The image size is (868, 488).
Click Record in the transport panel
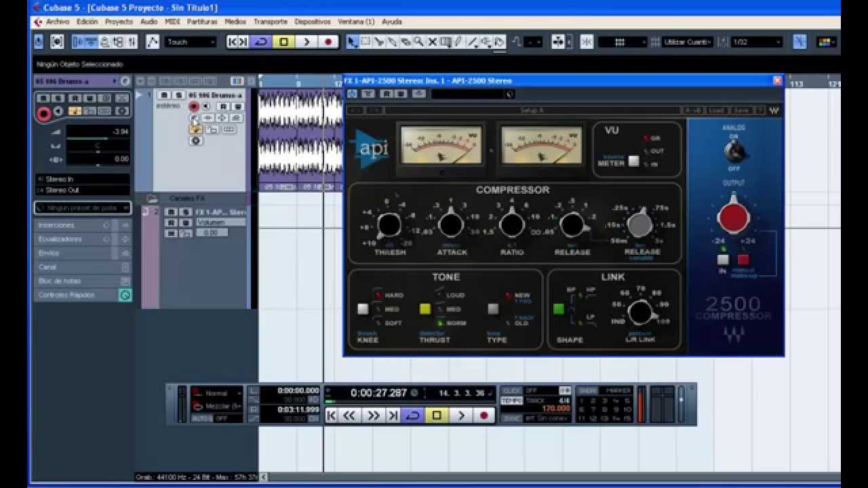pos(484,415)
